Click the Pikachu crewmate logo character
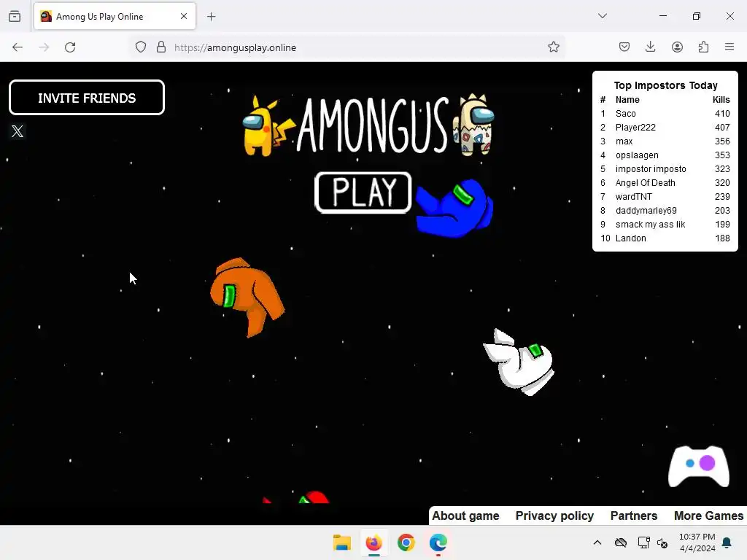The height and width of the screenshot is (560, 747). point(267,126)
